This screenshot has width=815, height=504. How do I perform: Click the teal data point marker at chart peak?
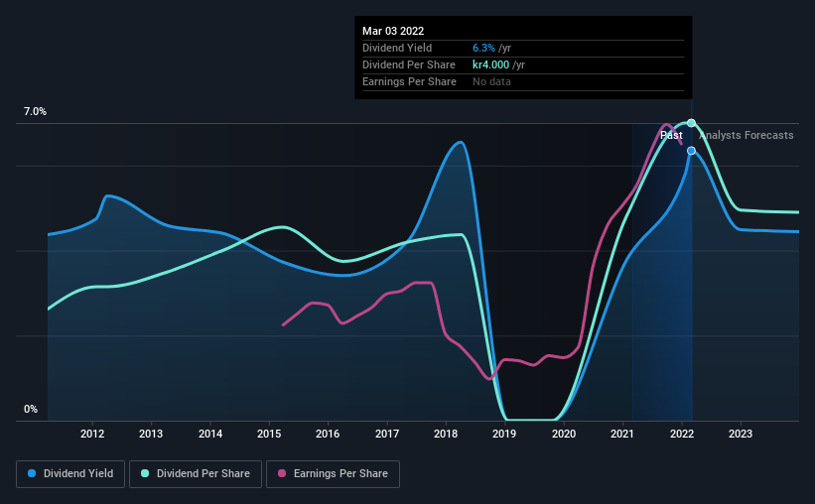[x=691, y=123]
